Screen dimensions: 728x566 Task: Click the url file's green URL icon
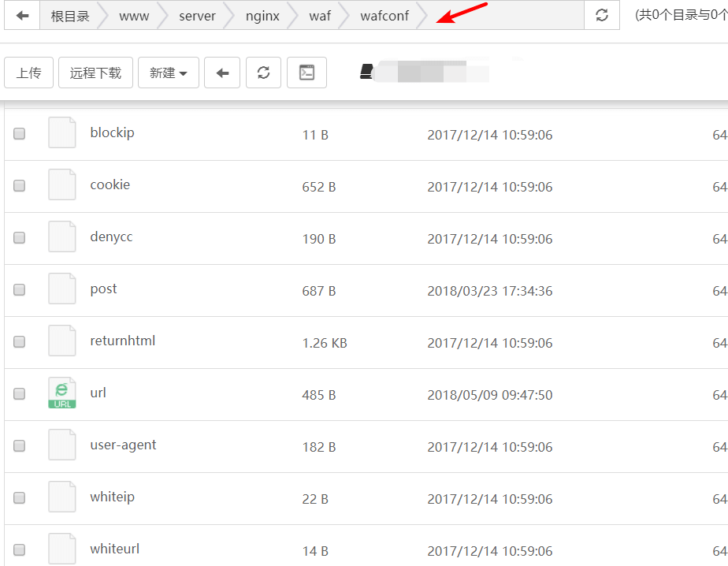(x=62, y=393)
